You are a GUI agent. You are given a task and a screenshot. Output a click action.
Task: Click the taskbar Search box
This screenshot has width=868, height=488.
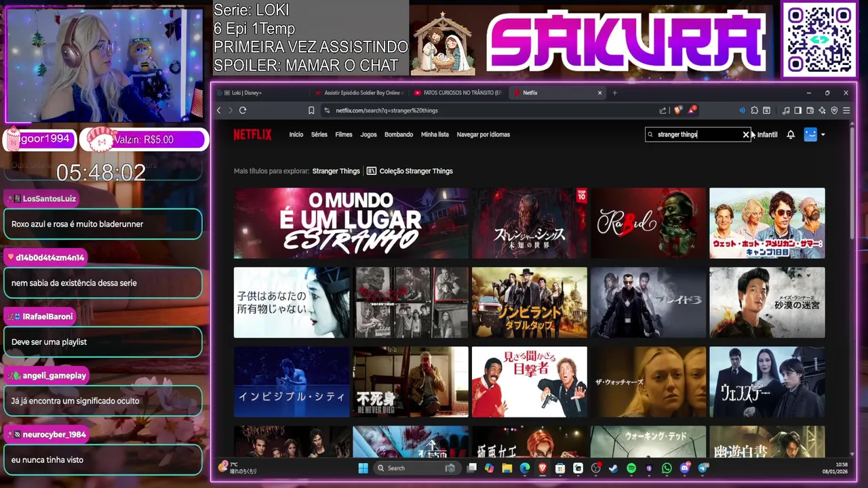click(416, 468)
